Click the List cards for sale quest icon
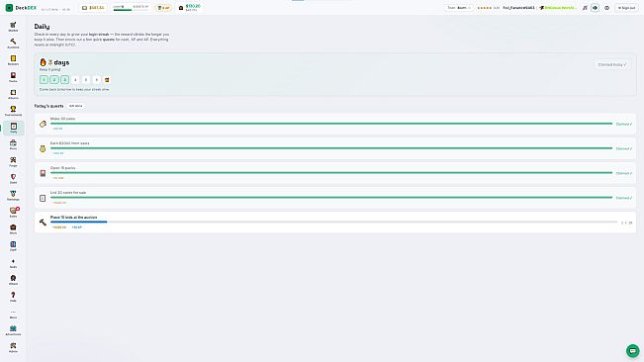The height and width of the screenshot is (362, 644). [43, 198]
